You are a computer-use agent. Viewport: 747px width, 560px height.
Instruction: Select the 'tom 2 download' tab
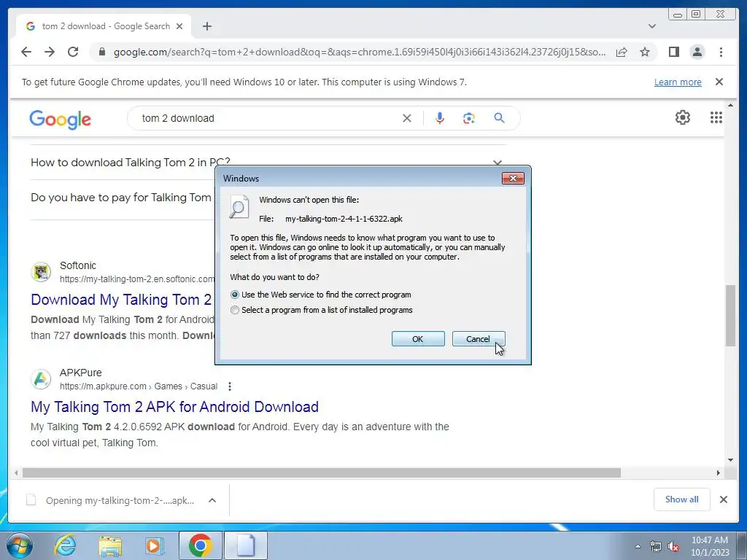(104, 26)
